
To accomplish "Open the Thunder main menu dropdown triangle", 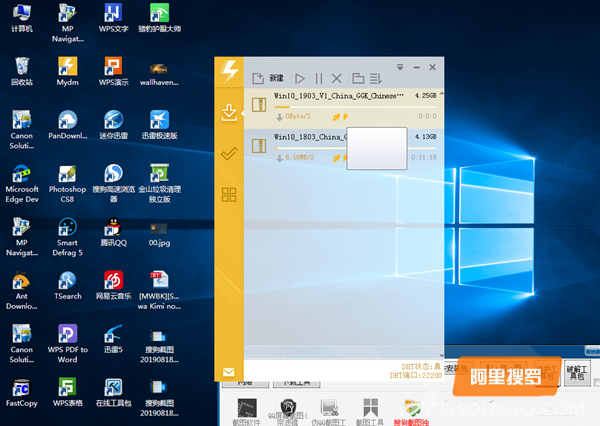I will (x=400, y=67).
